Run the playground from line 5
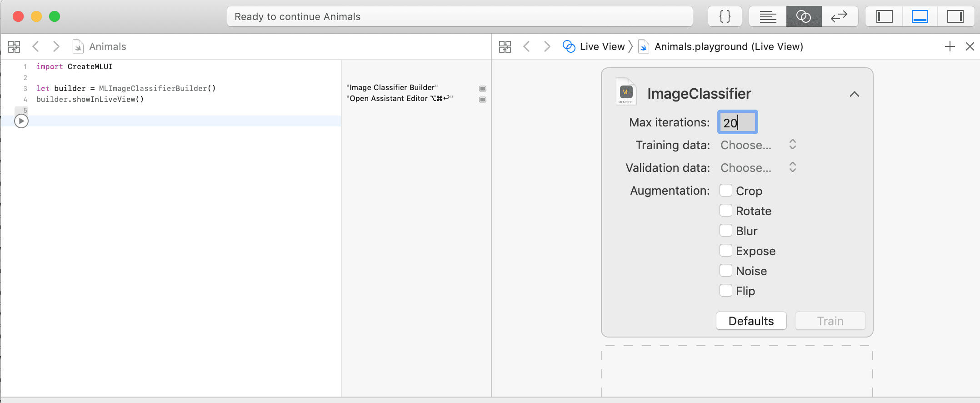 pos(21,121)
